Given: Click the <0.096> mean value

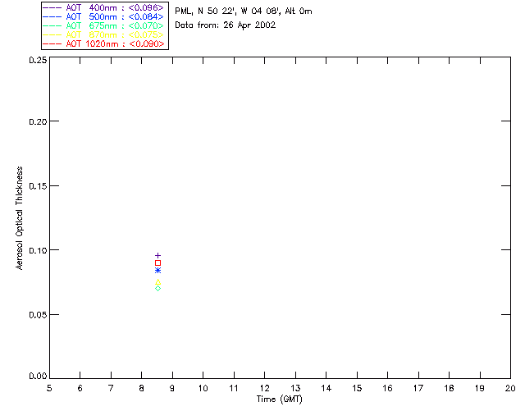Looking at the screenshot, I should tap(146, 7).
